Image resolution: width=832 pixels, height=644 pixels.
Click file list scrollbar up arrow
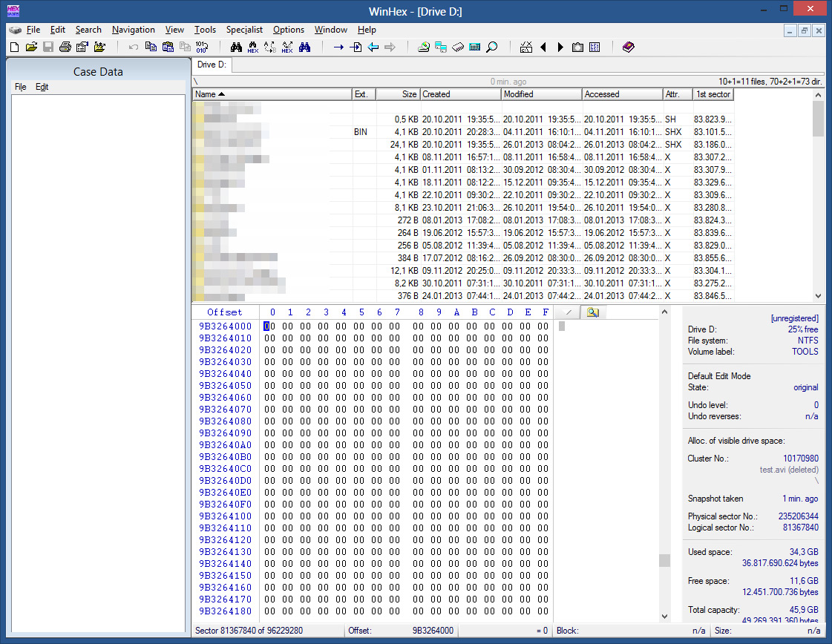coord(818,94)
